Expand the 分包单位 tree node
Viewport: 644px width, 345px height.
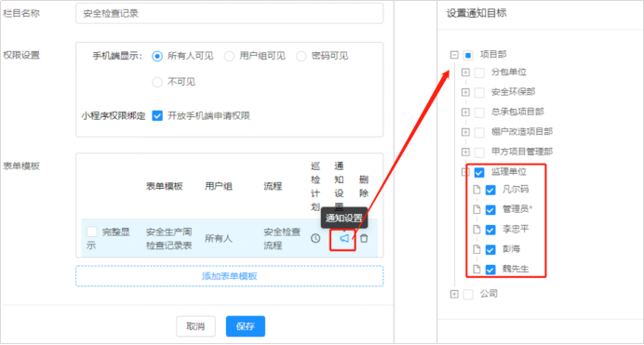[x=465, y=73]
